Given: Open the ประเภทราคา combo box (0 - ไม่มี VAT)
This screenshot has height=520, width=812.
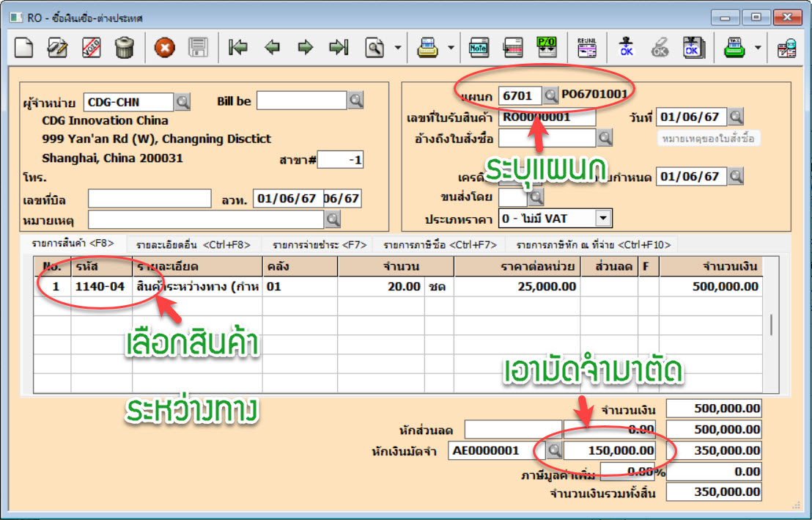Looking at the screenshot, I should point(556,219).
